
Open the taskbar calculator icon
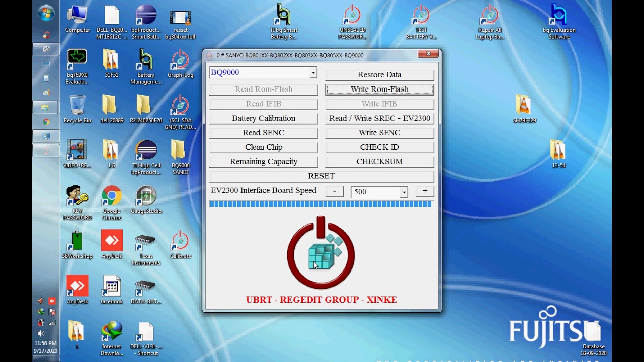point(46,78)
